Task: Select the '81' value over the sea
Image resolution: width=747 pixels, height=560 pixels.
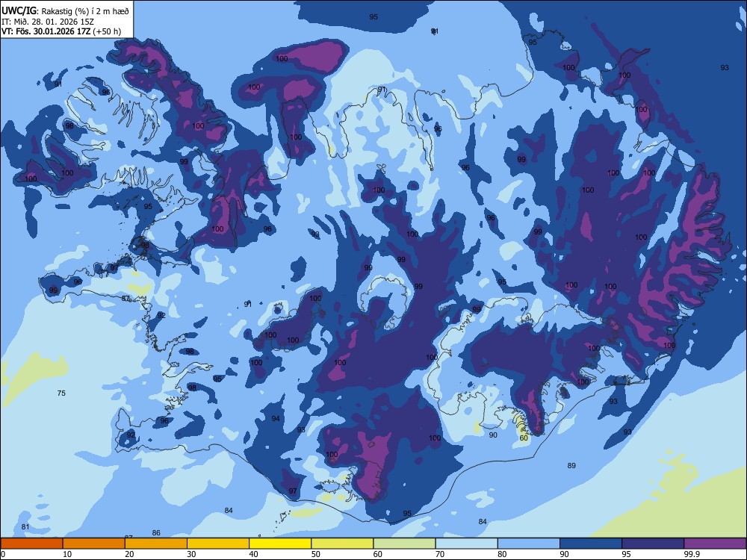Action: (25, 526)
